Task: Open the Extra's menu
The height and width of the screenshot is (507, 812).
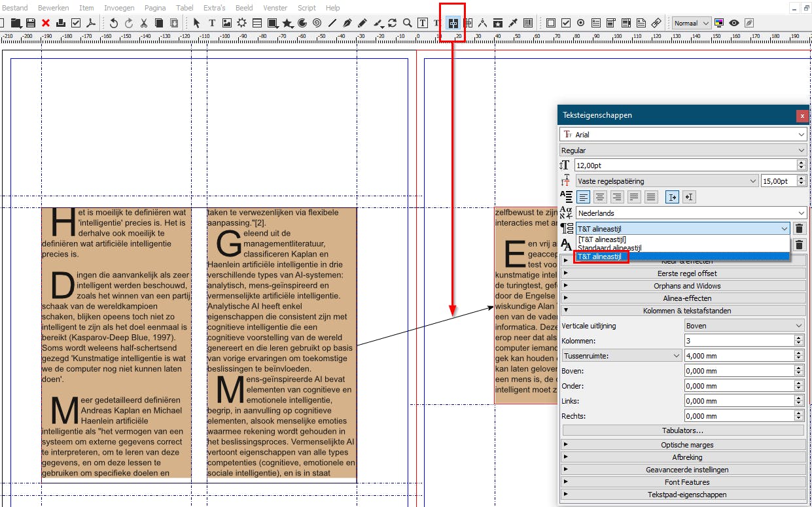Action: point(214,8)
